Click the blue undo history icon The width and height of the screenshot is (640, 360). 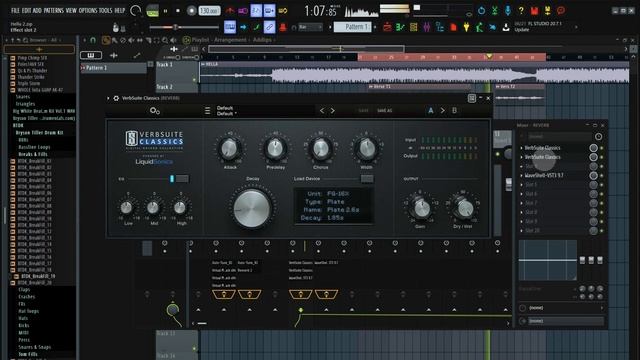click(482, 11)
